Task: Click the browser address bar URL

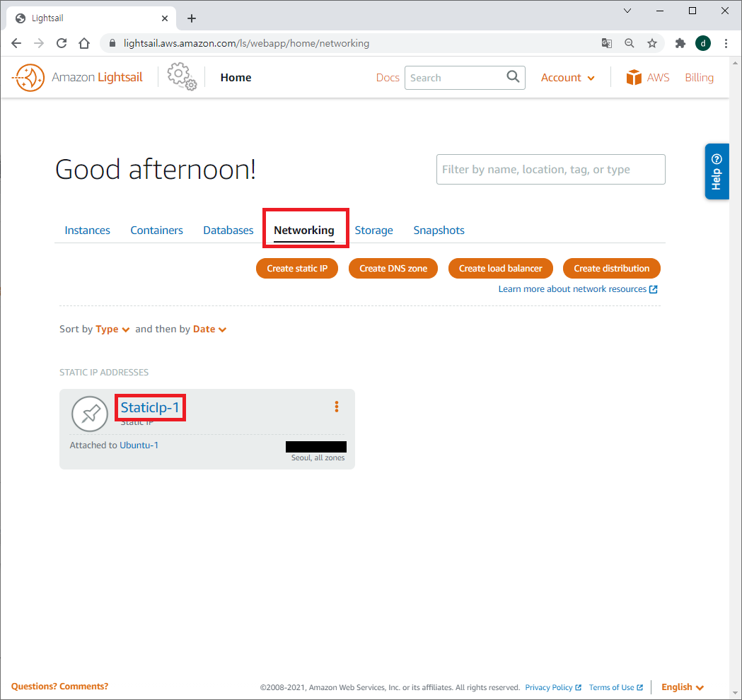Action: click(x=247, y=44)
